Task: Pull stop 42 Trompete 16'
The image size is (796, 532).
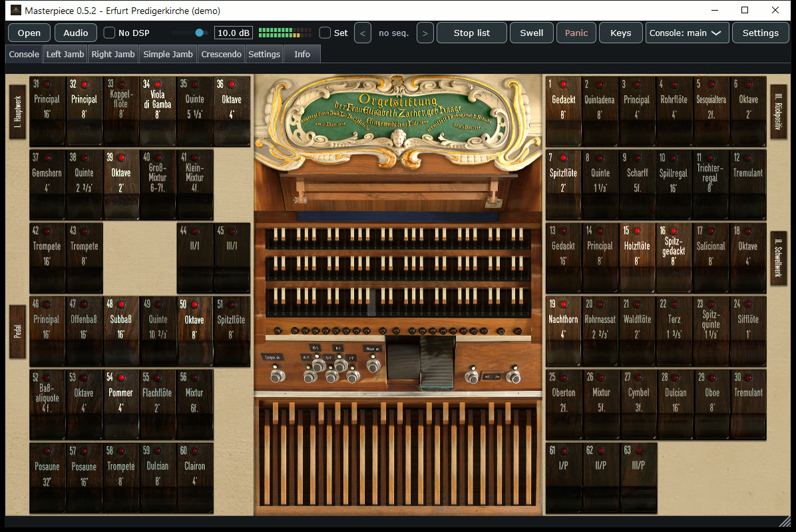Action: coord(47,257)
